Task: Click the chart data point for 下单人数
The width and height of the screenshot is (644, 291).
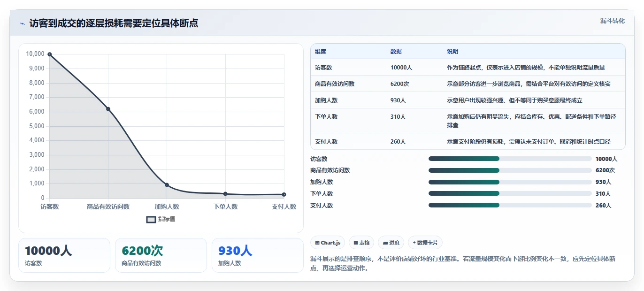Action: tap(225, 194)
